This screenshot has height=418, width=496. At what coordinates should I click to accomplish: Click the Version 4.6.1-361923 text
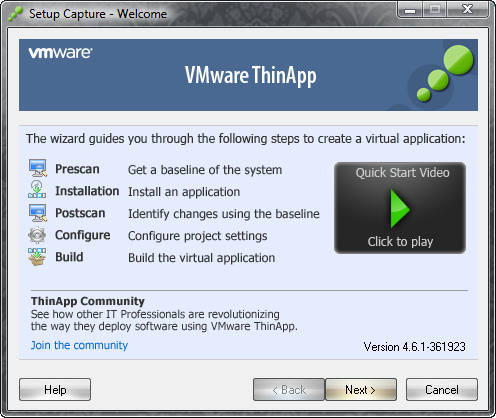(x=415, y=347)
